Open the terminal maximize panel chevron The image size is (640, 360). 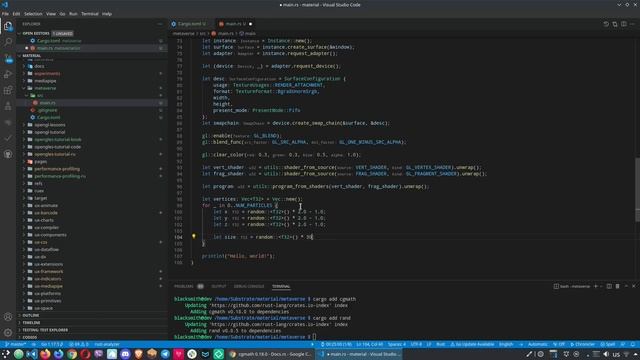coord(626,286)
